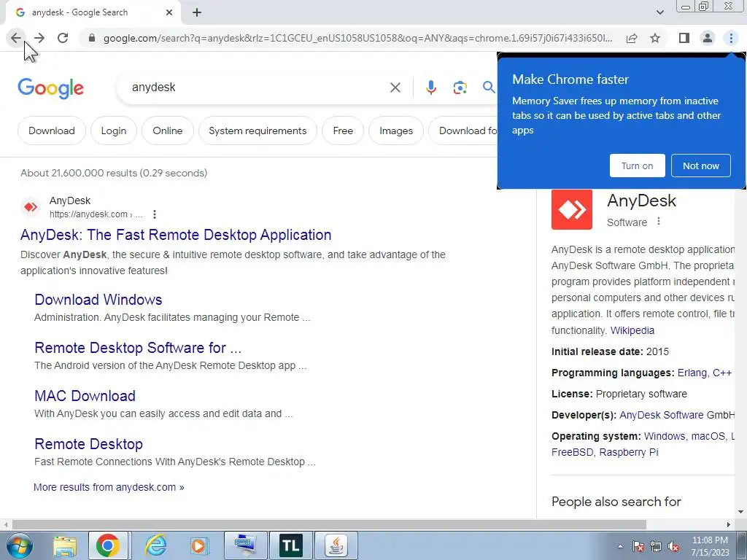Open the Chrome three-dot menu
The height and width of the screenshot is (560, 747).
[731, 38]
